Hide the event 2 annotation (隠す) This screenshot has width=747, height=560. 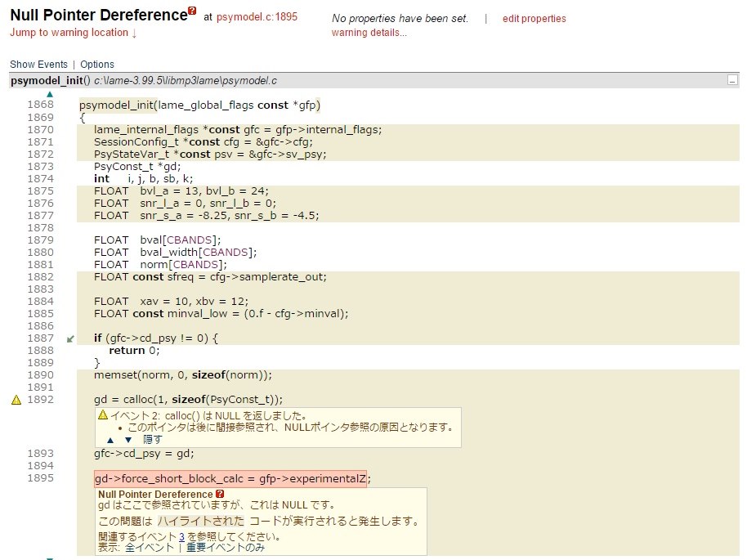(x=153, y=440)
